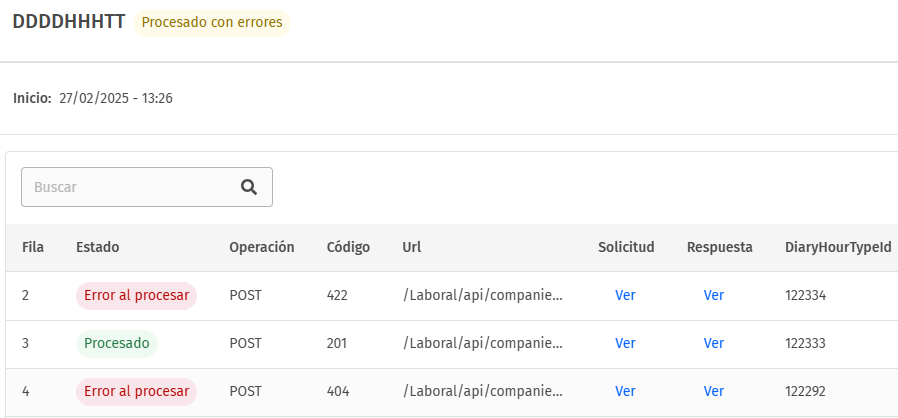Click the Url cell in row 4
The width and height of the screenshot is (898, 418).
tap(483, 392)
